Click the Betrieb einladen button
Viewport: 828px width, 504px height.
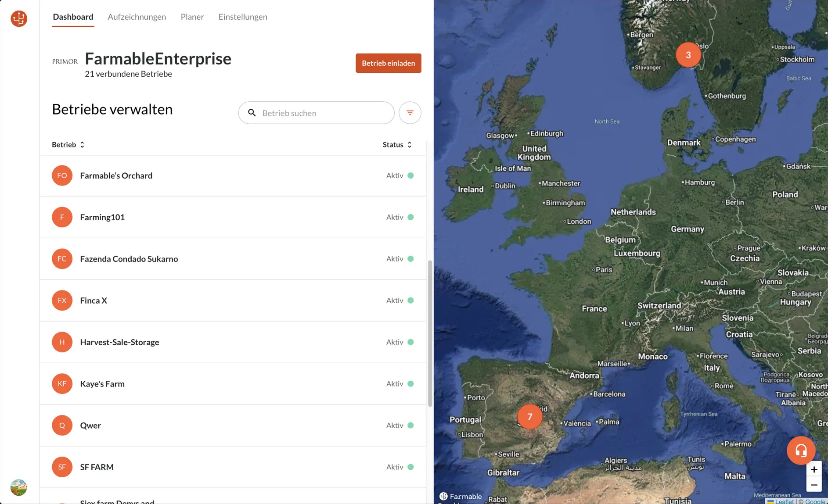pos(389,63)
